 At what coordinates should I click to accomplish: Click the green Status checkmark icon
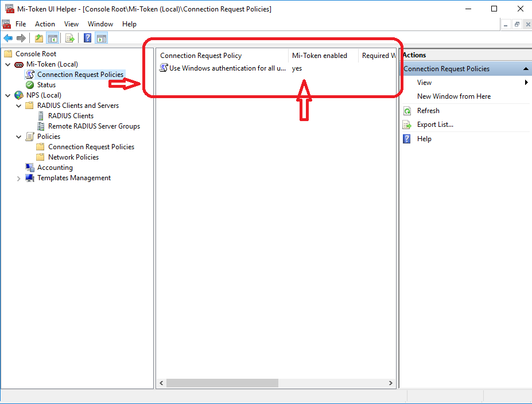tap(30, 85)
